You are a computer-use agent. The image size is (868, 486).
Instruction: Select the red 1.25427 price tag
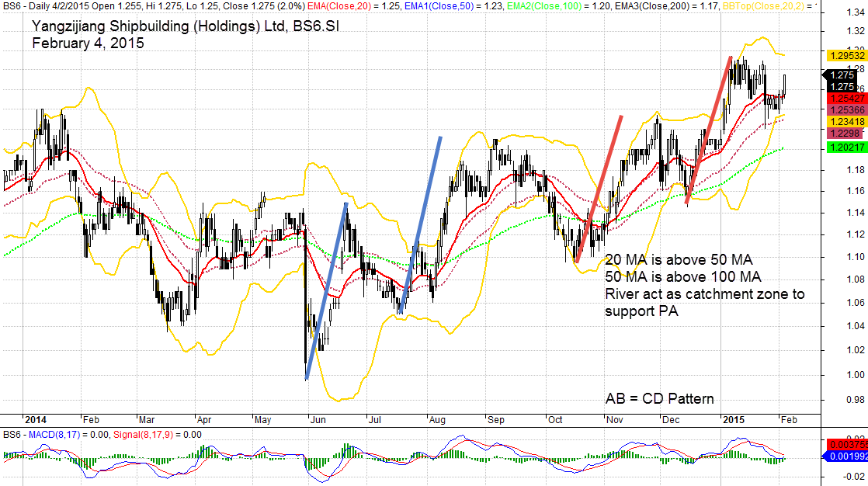click(x=846, y=98)
